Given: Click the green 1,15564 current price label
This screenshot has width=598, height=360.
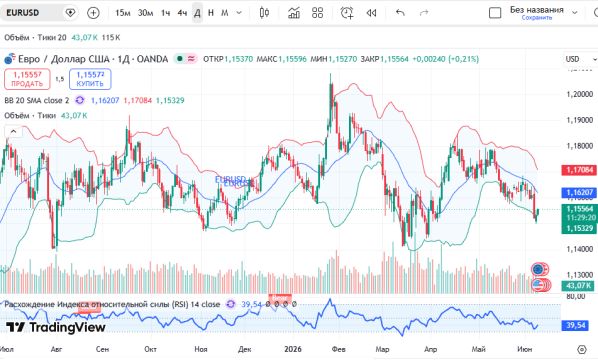Looking at the screenshot, I should (x=579, y=209).
